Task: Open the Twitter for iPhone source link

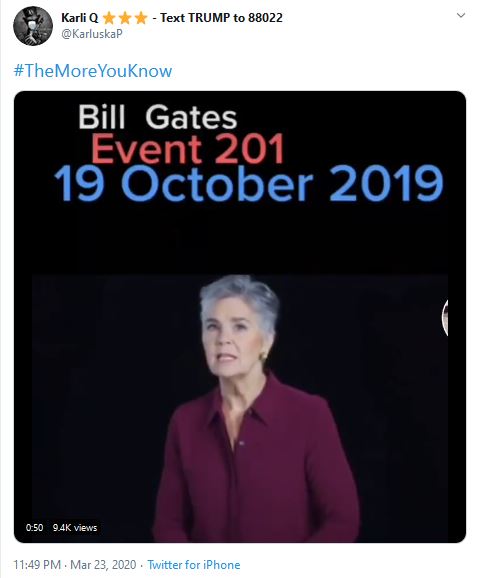Action: point(194,565)
